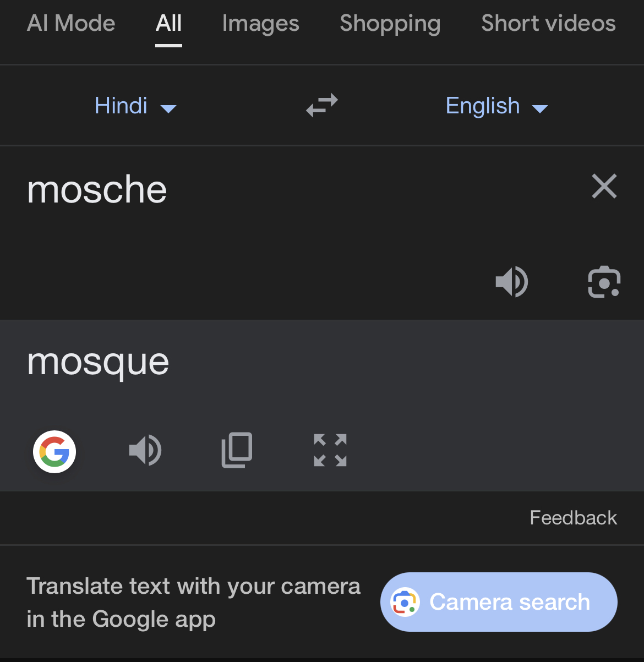Select the All results tab
Image resolution: width=644 pixels, height=662 pixels.
pos(168,24)
